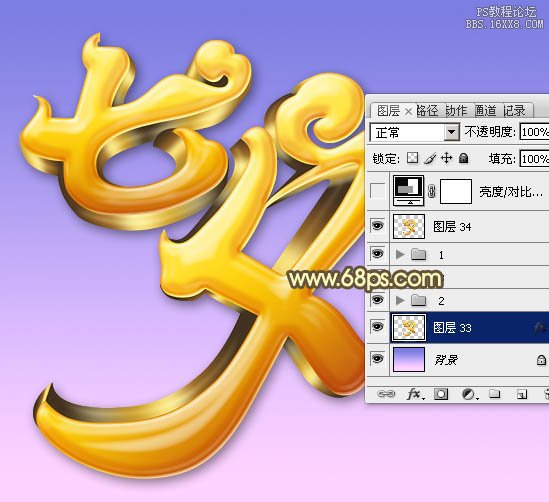The width and height of the screenshot is (549, 502).
Task: Click the 背景 layer lock icon
Action: coord(541,360)
